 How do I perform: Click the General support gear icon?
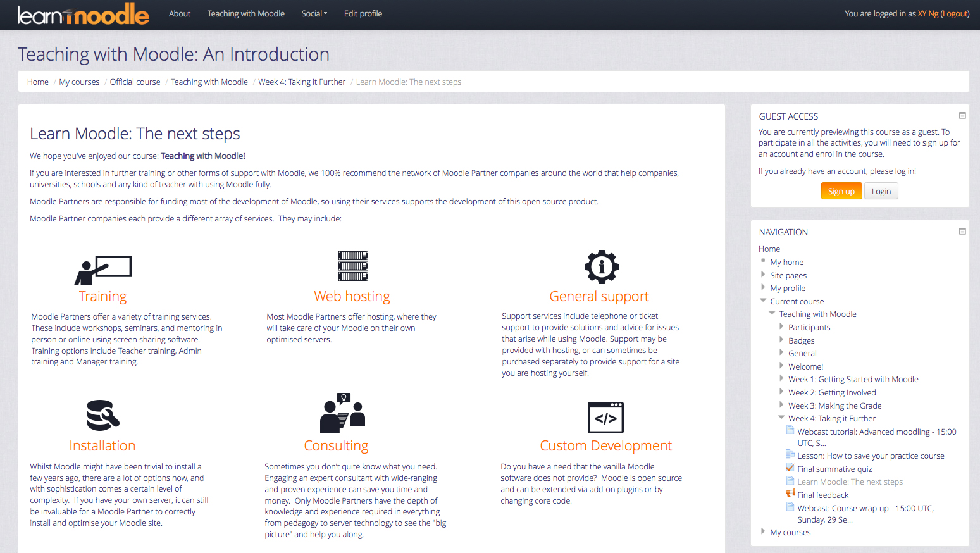pos(601,266)
